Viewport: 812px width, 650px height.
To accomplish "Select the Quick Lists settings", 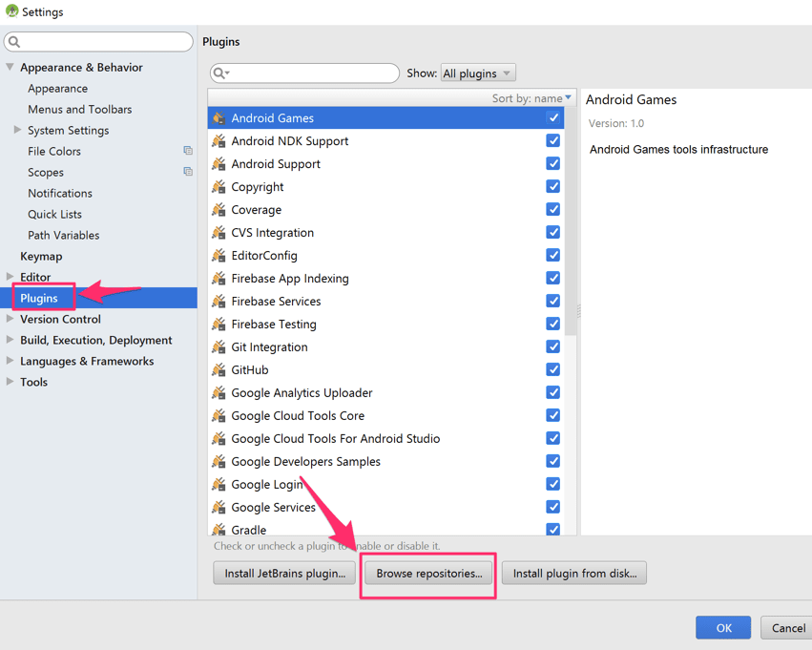I will pyautogui.click(x=55, y=214).
